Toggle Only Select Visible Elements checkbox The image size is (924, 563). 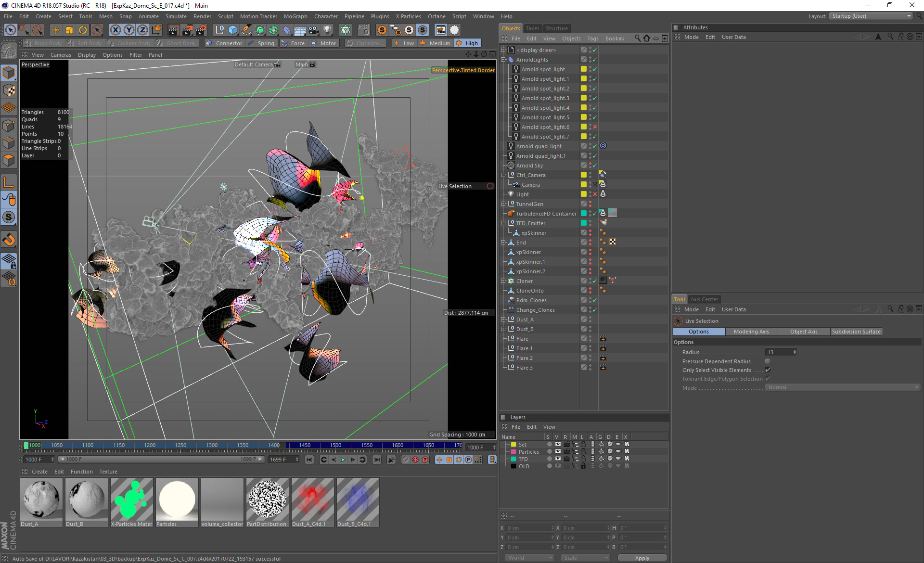tap(768, 370)
